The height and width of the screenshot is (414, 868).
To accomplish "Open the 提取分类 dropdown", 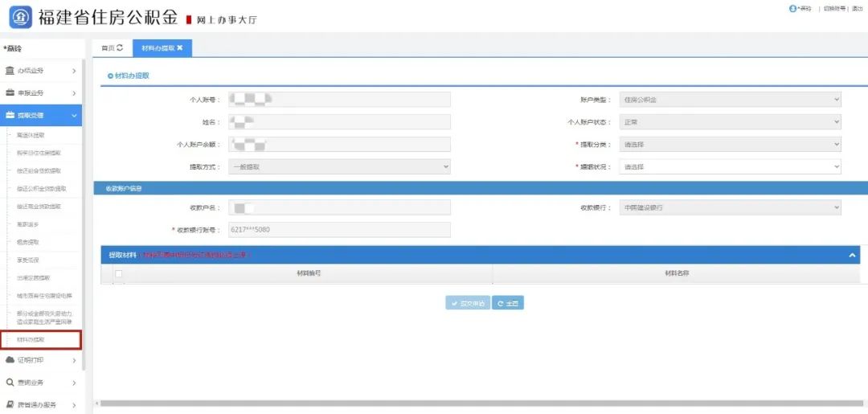I will coord(730,145).
